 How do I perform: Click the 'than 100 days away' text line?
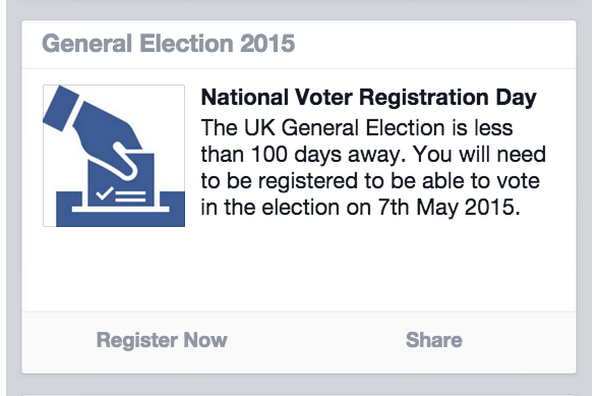pyautogui.click(x=303, y=155)
